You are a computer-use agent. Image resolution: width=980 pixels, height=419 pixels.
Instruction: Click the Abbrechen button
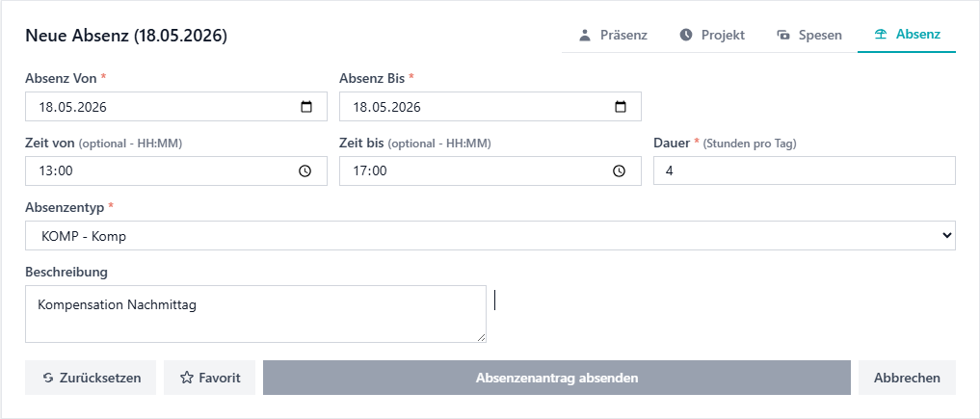[x=907, y=378]
